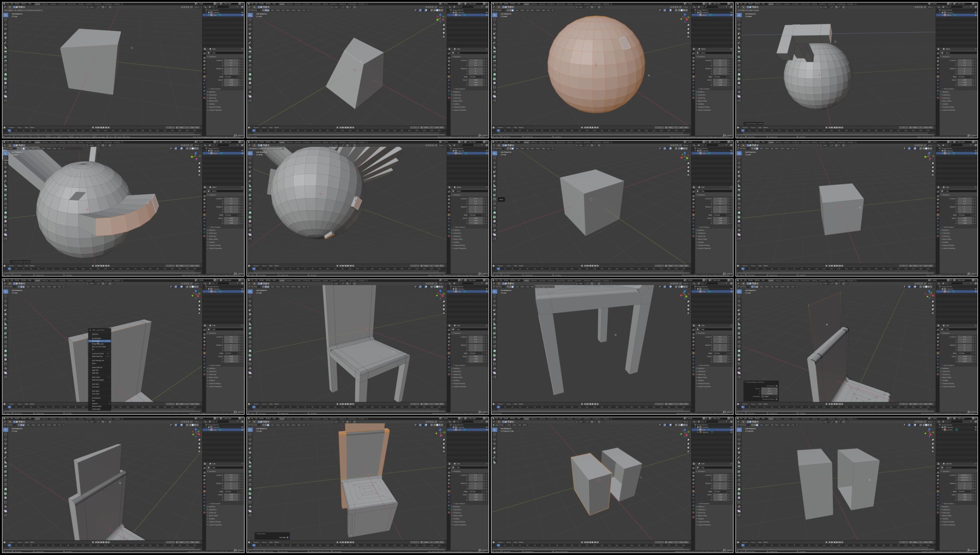This screenshot has height=555, width=980.
Task: Select the Extrude Region tool in the chair-legs frame
Action: (x=495, y=328)
